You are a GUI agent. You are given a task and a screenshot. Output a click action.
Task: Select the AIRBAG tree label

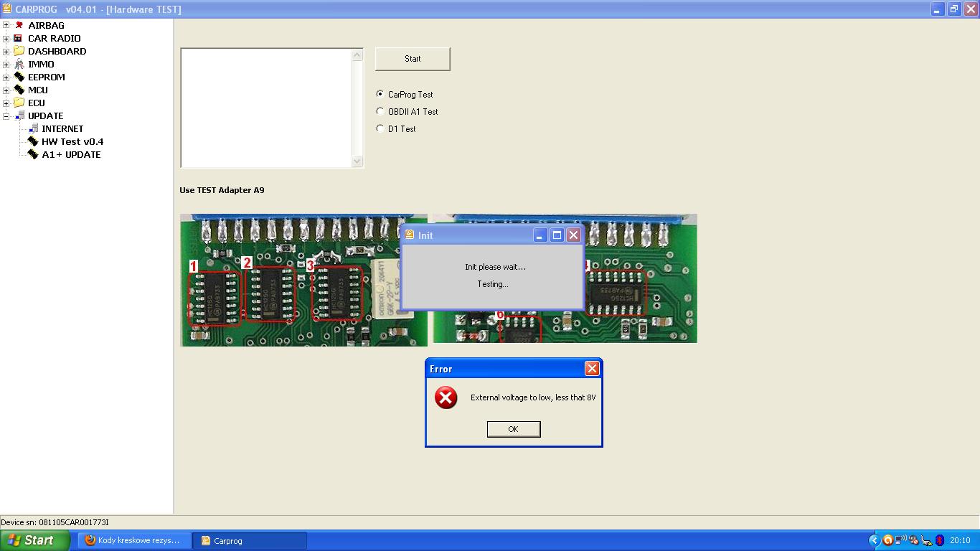[46, 25]
